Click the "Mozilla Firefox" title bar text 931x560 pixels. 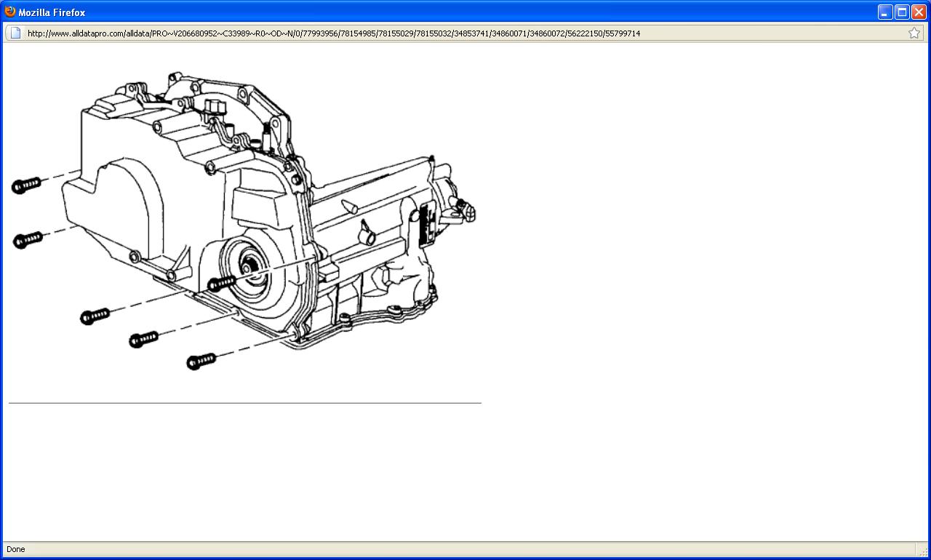[x=52, y=12]
